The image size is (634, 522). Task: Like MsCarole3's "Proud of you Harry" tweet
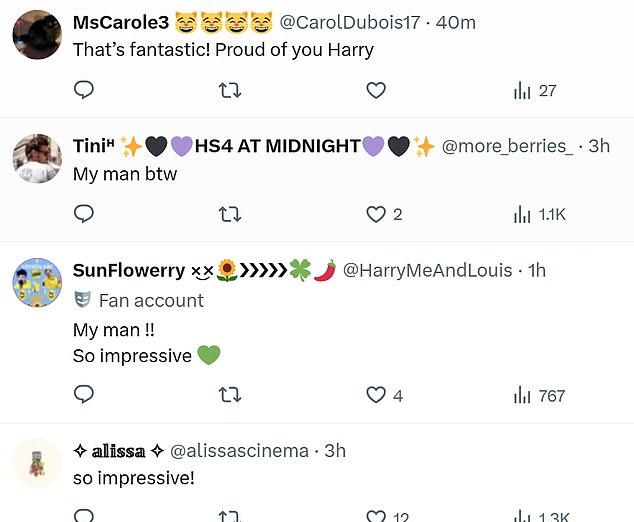(375, 91)
